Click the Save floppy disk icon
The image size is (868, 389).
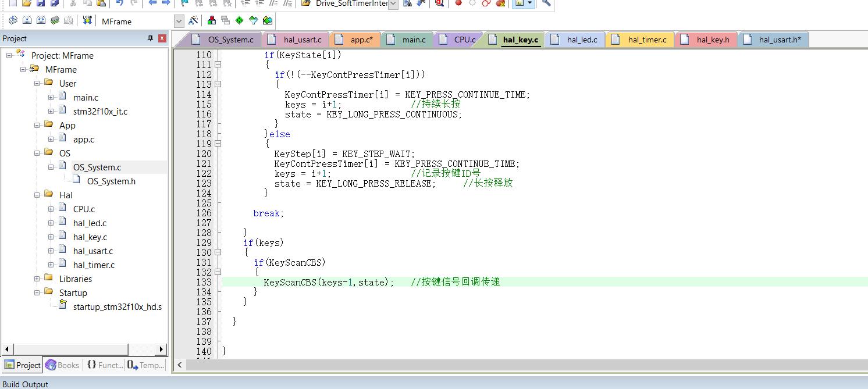pos(41,3)
